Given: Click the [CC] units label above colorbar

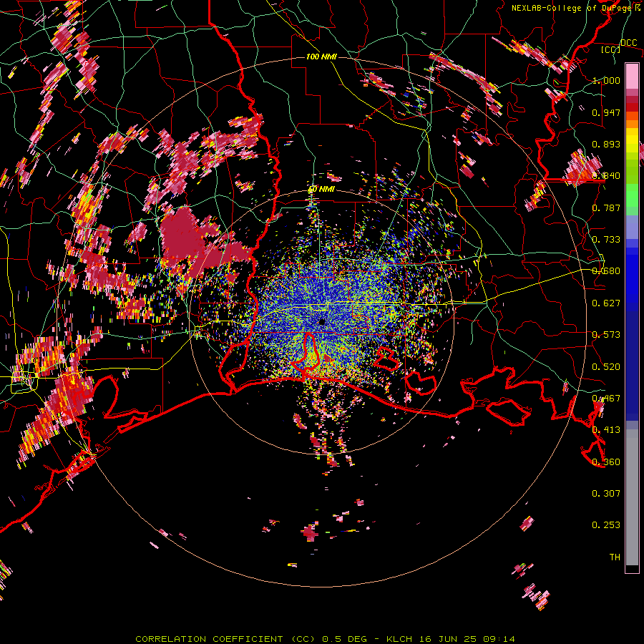Looking at the screenshot, I should point(610,49).
